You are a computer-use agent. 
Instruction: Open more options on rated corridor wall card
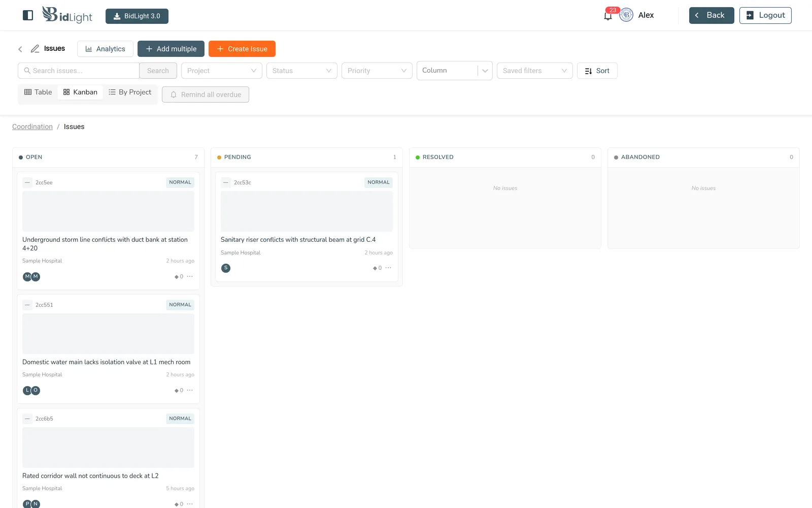(190, 504)
